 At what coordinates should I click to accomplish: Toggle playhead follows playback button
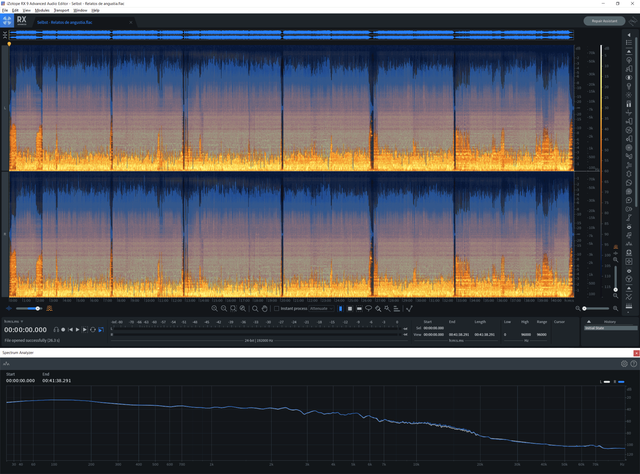click(x=101, y=329)
